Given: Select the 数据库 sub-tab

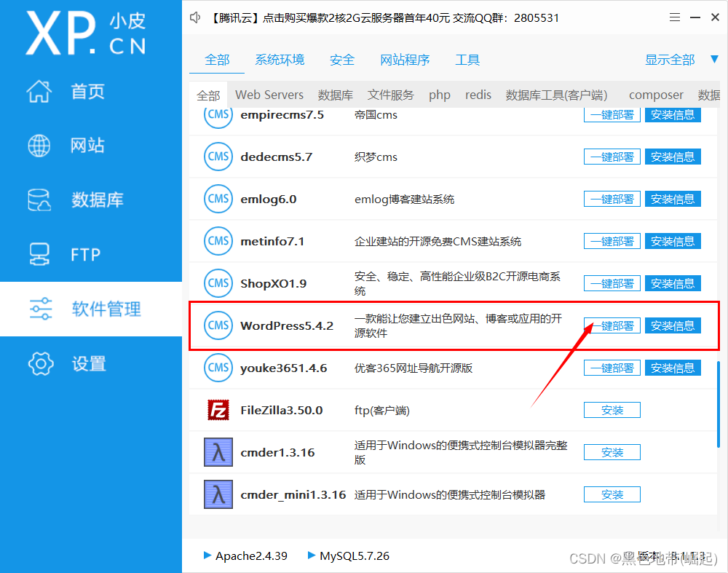Looking at the screenshot, I should tap(336, 95).
